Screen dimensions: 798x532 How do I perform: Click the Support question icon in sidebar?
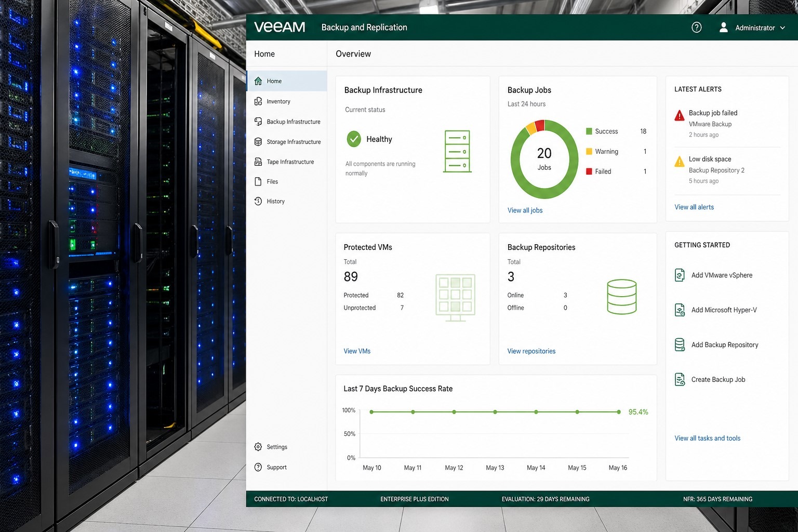258,467
